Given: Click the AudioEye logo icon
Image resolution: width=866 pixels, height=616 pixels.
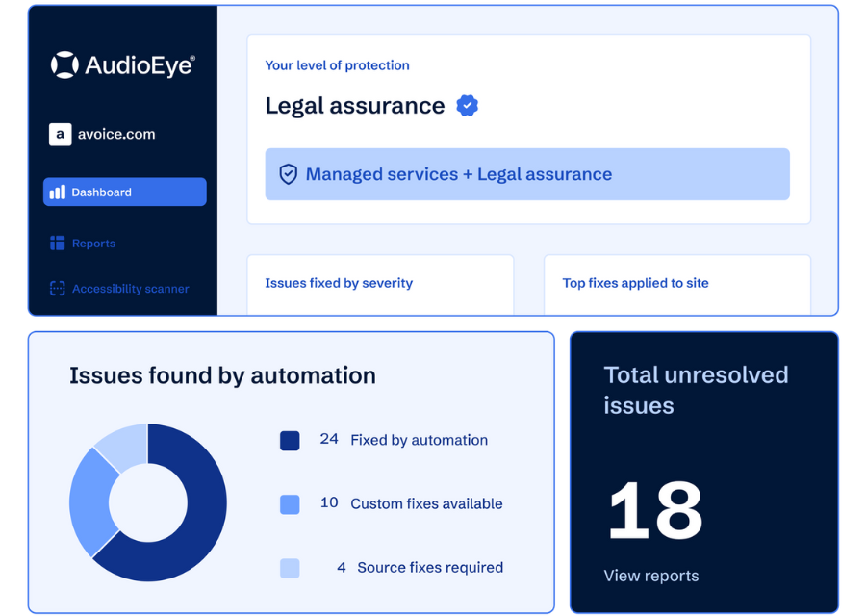Looking at the screenshot, I should click(x=64, y=64).
